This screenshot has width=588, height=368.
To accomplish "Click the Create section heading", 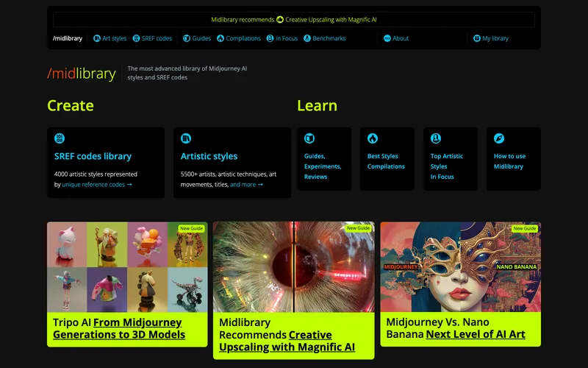I will click(71, 105).
